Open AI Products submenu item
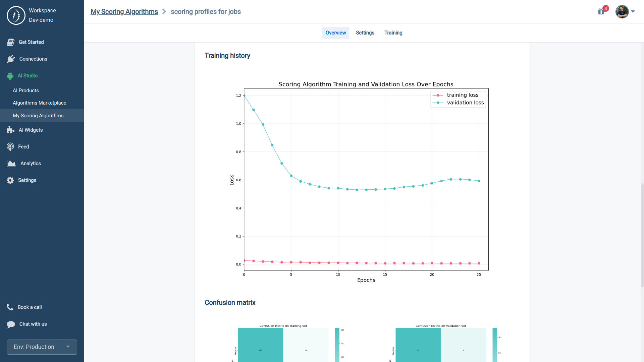644x362 pixels. click(x=26, y=90)
